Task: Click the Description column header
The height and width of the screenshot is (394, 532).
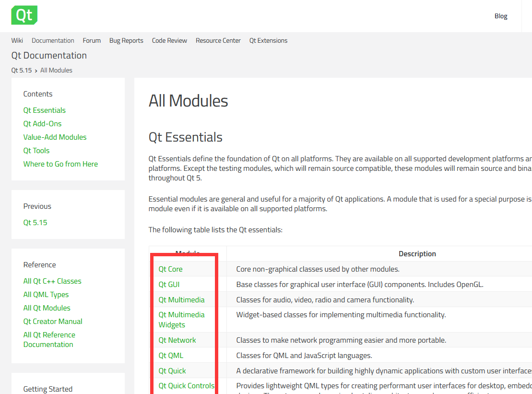Action: (417, 254)
